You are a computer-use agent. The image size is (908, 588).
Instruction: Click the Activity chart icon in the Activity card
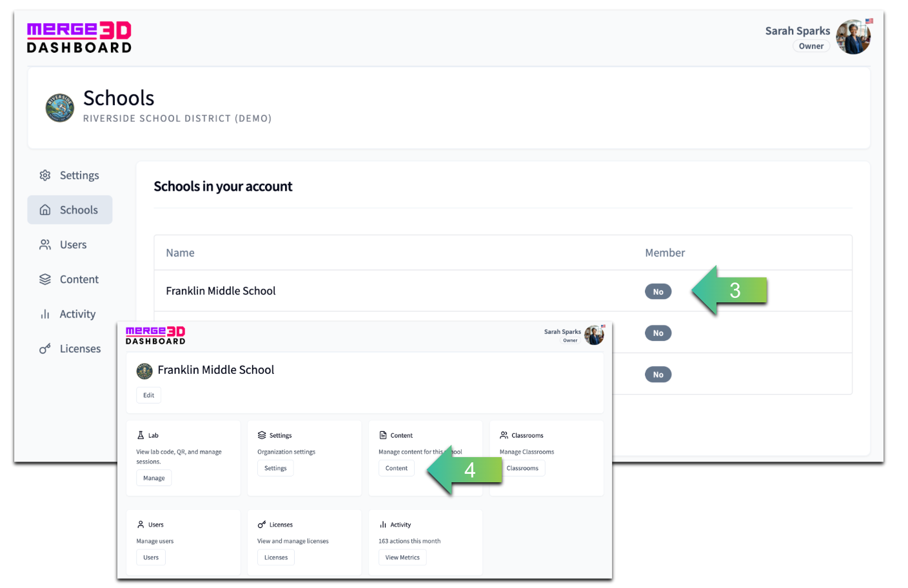pos(383,525)
